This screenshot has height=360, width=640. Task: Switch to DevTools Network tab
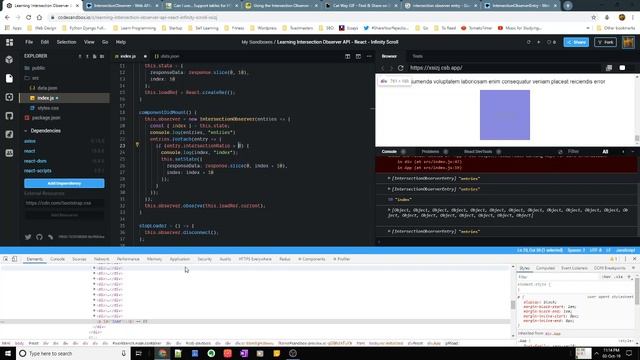[x=101, y=259]
